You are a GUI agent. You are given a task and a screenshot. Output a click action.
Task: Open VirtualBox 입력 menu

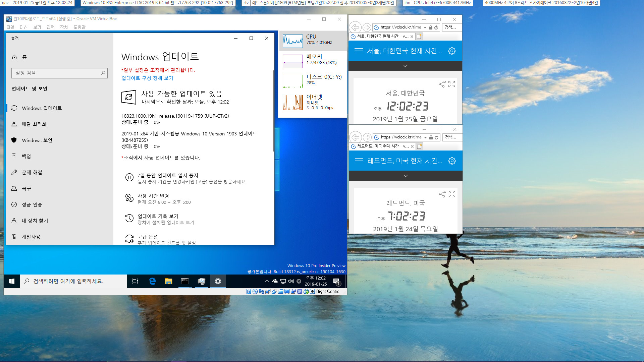pos(50,27)
